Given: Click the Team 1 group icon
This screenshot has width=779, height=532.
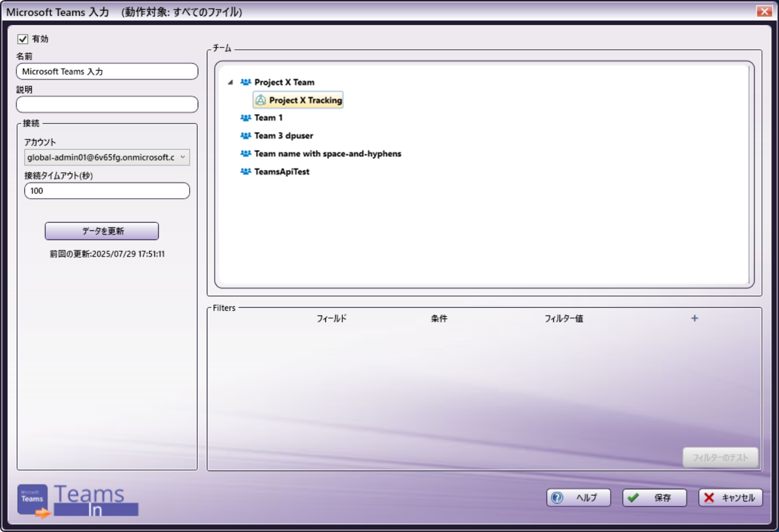Looking at the screenshot, I should click(x=246, y=118).
